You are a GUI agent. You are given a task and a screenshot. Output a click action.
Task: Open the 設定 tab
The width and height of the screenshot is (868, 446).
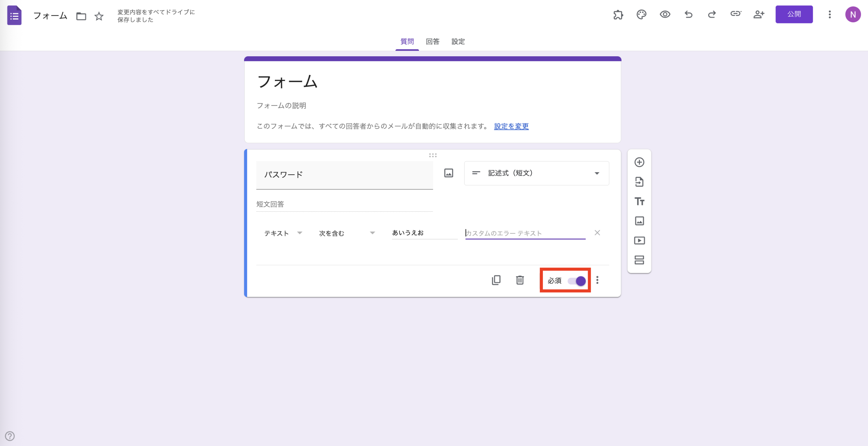click(x=458, y=41)
